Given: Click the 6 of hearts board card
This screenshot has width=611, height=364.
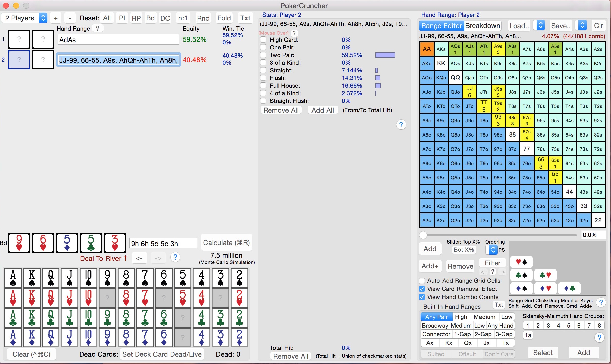Looking at the screenshot, I should click(x=43, y=243).
